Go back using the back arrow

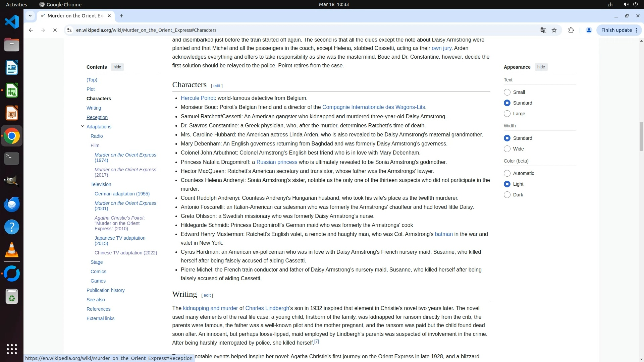tap(31, 30)
